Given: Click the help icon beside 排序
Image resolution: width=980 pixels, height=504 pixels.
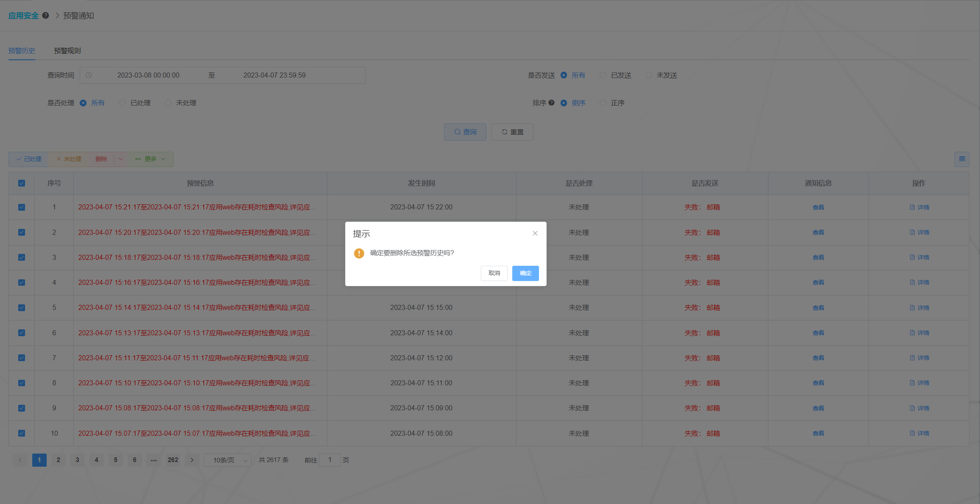Looking at the screenshot, I should [x=551, y=103].
